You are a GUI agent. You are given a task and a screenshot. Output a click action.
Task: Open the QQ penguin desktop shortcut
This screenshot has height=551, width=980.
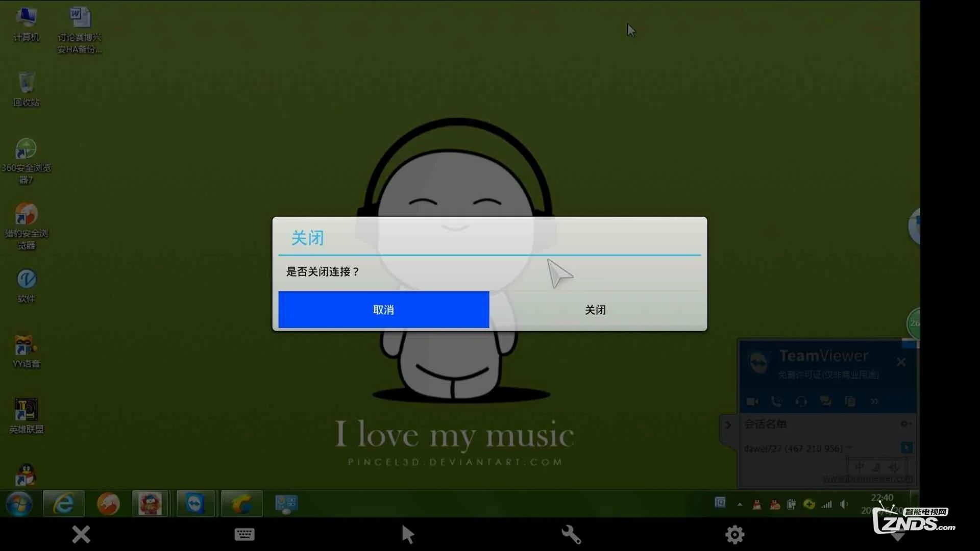point(26,474)
